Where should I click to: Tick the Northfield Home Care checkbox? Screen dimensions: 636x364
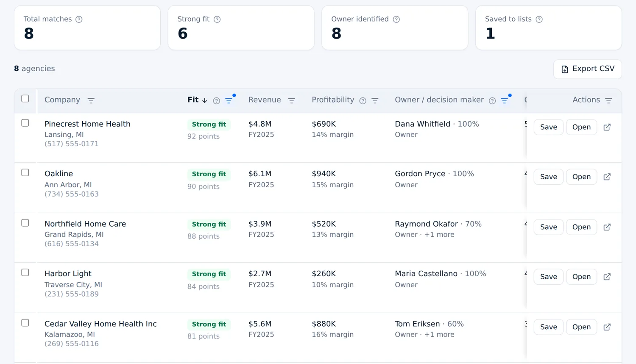(25, 223)
